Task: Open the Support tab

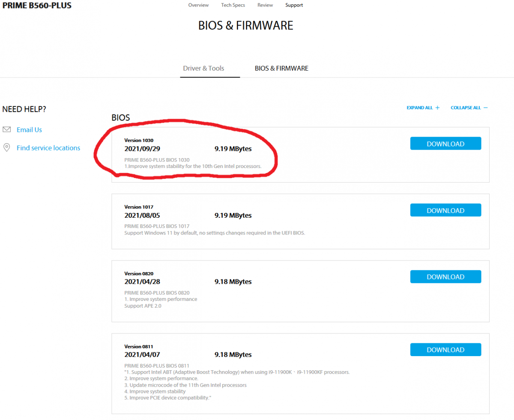Action: 294,5
